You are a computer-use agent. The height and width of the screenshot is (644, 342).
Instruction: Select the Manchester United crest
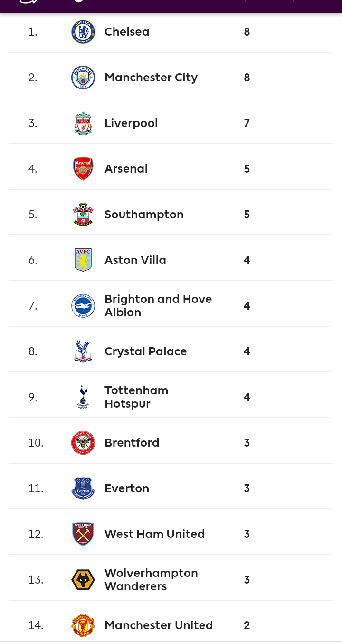(83, 625)
